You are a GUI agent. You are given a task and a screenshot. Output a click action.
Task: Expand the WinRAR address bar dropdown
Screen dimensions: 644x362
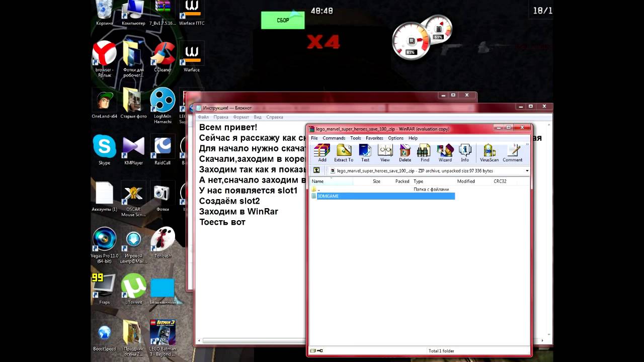click(x=527, y=171)
